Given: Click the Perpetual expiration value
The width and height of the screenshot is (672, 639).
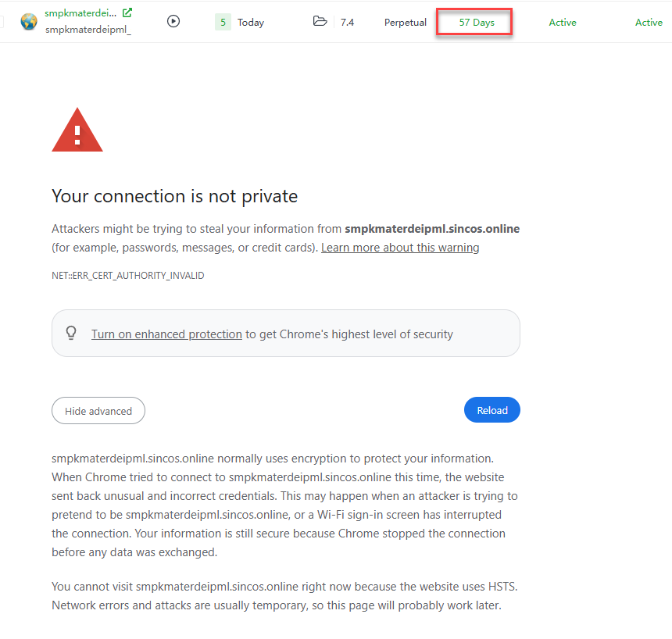Looking at the screenshot, I should (406, 23).
